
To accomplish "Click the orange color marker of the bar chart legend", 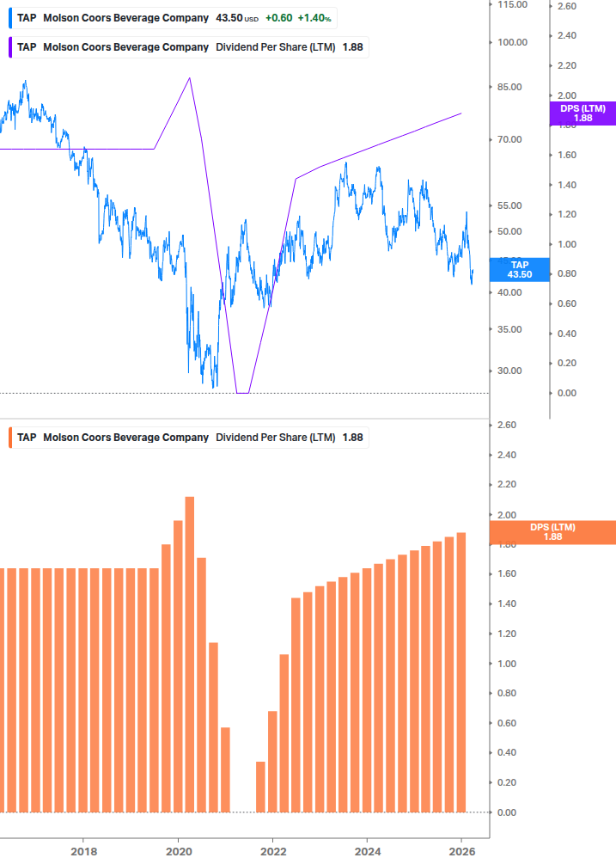I will click(x=10, y=438).
